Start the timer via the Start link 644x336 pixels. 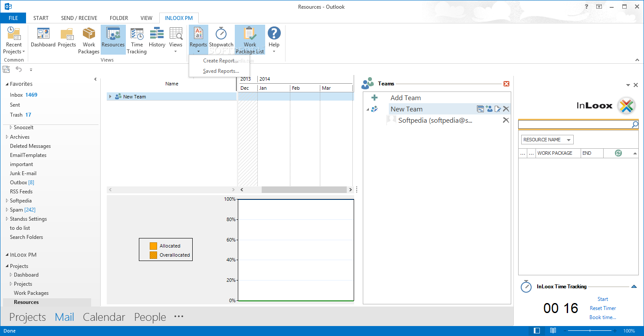coord(603,299)
